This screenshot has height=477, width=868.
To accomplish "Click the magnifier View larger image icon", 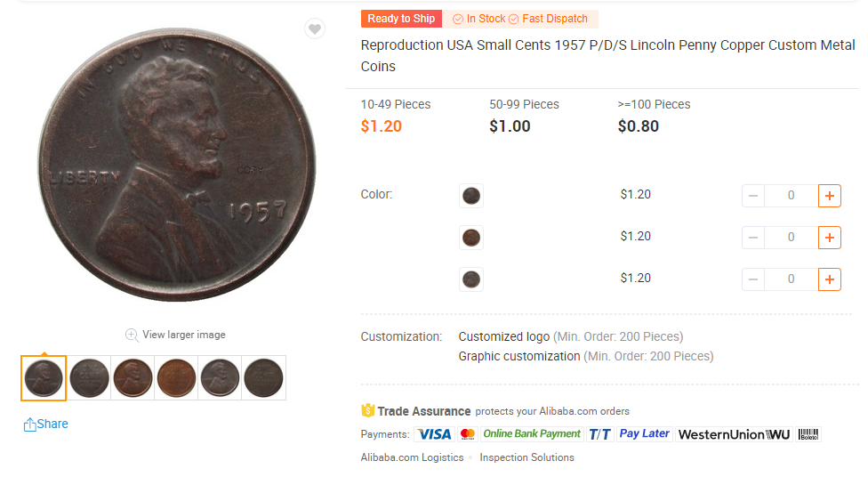I will [x=132, y=335].
